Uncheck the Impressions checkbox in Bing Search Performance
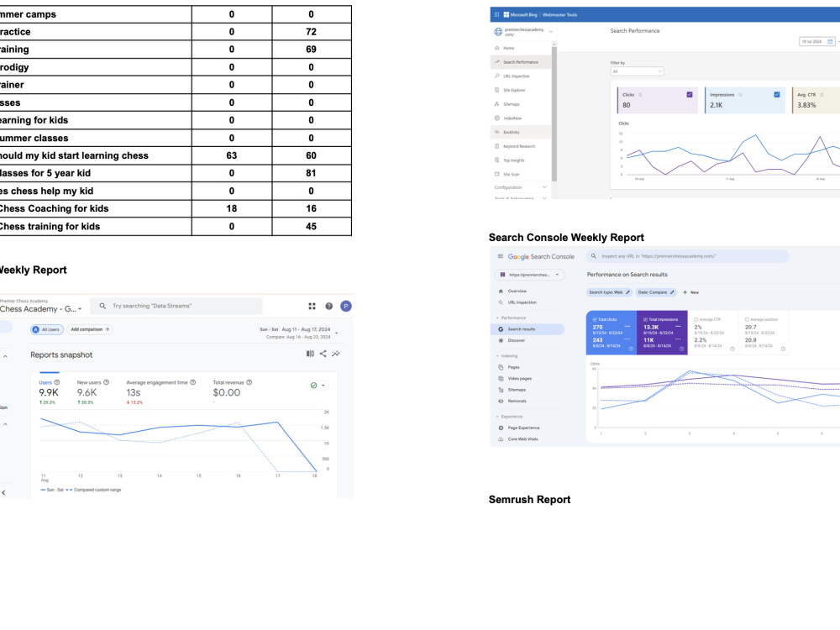 777,95
